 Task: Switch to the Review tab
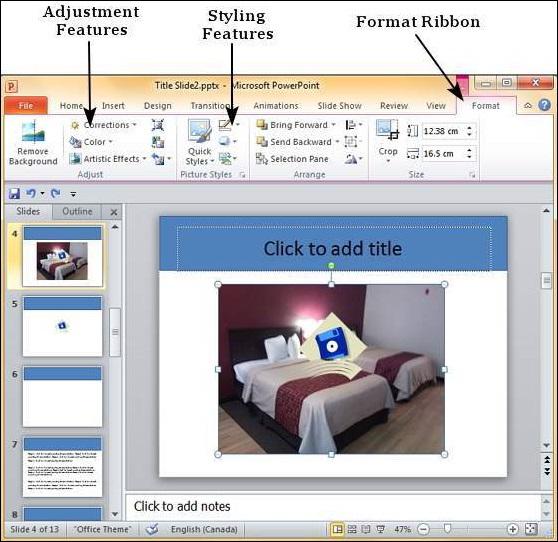394,106
